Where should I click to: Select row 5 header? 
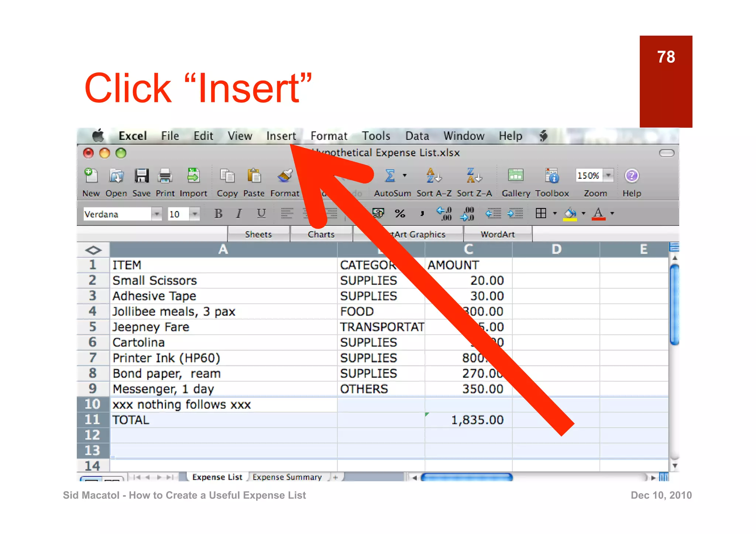pos(93,327)
